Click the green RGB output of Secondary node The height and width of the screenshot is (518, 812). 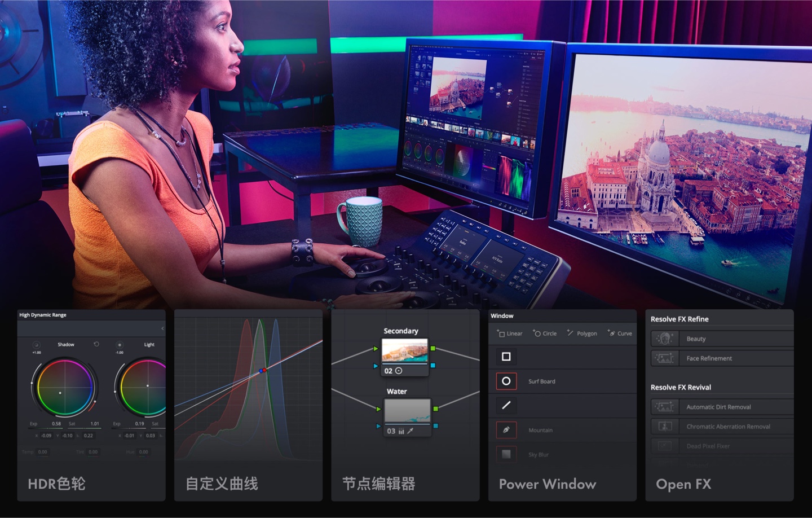433,349
